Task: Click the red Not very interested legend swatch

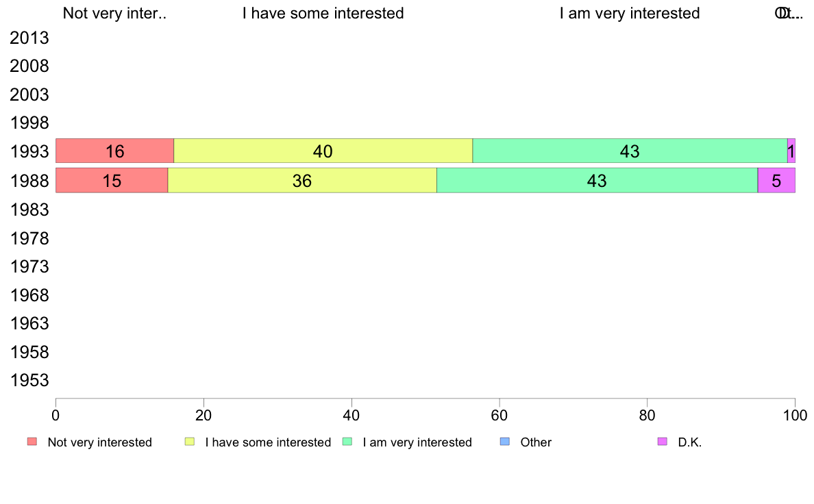Action: click(x=32, y=442)
